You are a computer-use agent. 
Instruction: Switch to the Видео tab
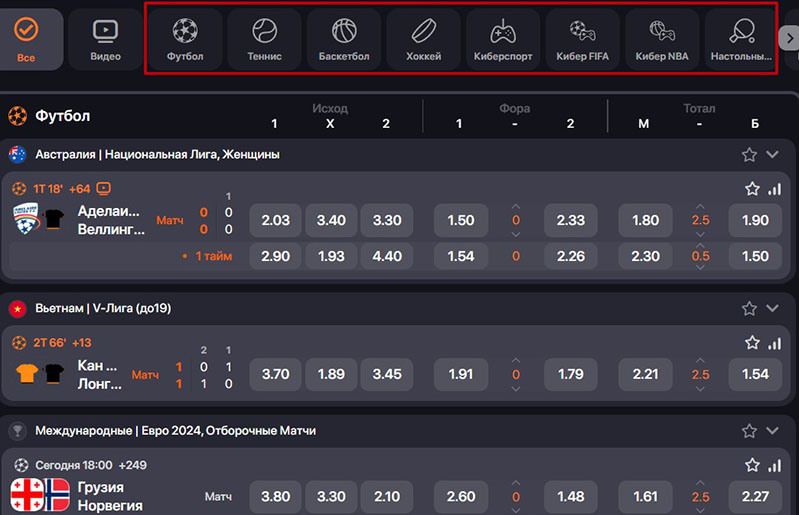click(x=105, y=39)
